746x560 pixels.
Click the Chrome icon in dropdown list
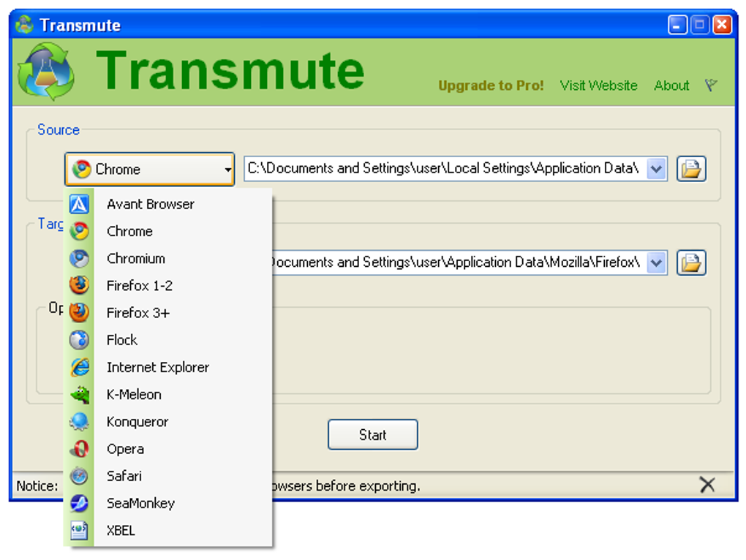[x=79, y=231]
